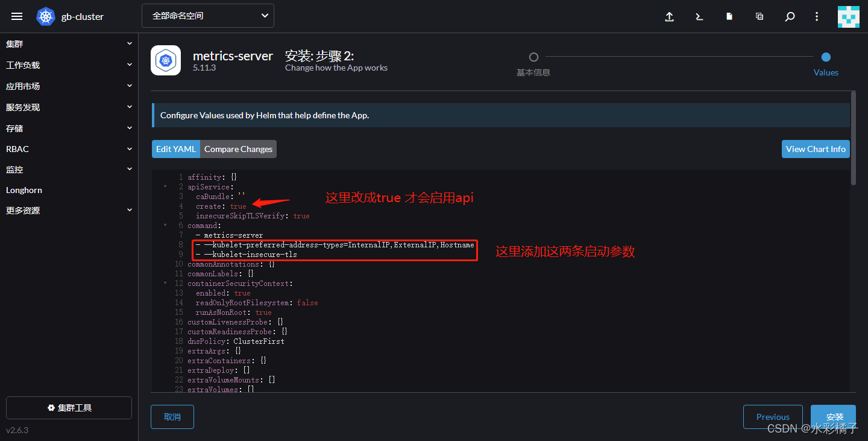This screenshot has width=868, height=441.
Task: Expand the 更多资源 sidebar section
Action: 69,211
